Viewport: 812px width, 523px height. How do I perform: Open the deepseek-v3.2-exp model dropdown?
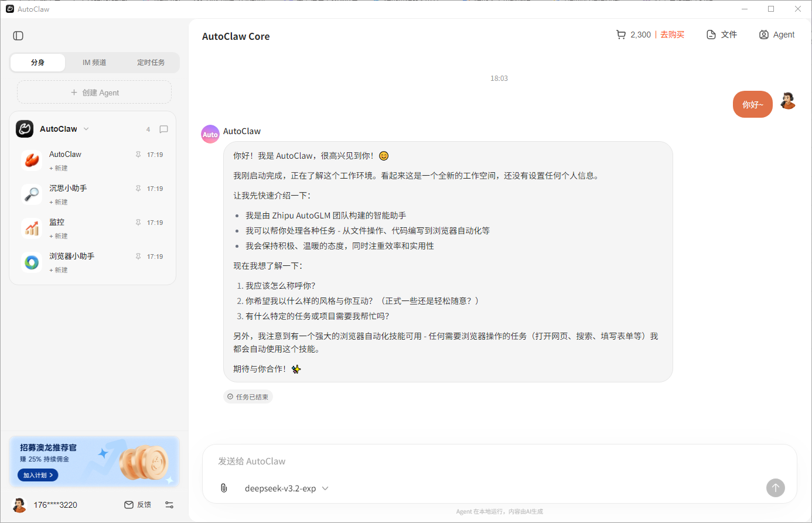pyautogui.click(x=286, y=488)
